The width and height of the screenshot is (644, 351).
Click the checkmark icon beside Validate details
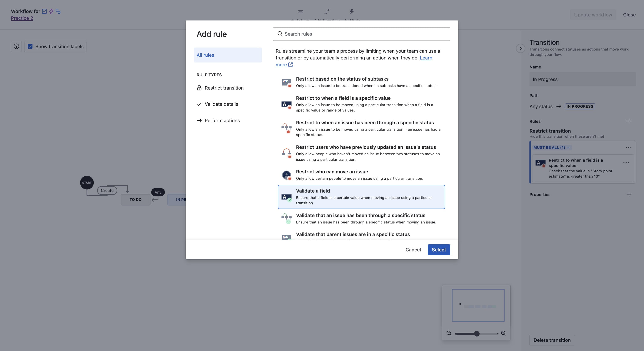coord(199,104)
